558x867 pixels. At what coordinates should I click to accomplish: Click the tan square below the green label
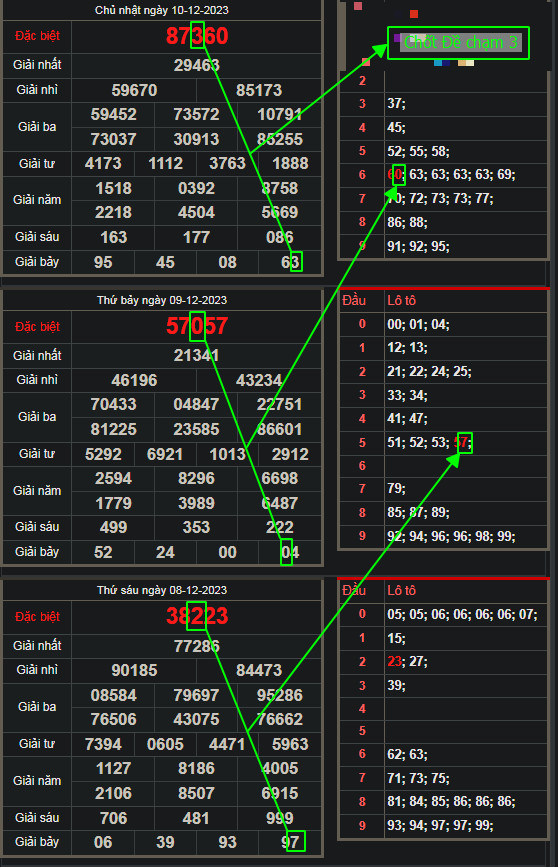click(x=462, y=63)
